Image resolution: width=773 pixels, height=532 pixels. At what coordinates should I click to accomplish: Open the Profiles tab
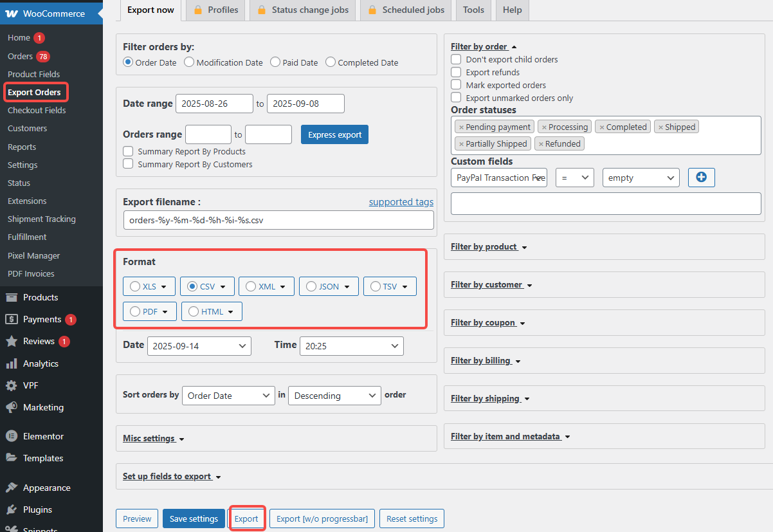pyautogui.click(x=221, y=10)
